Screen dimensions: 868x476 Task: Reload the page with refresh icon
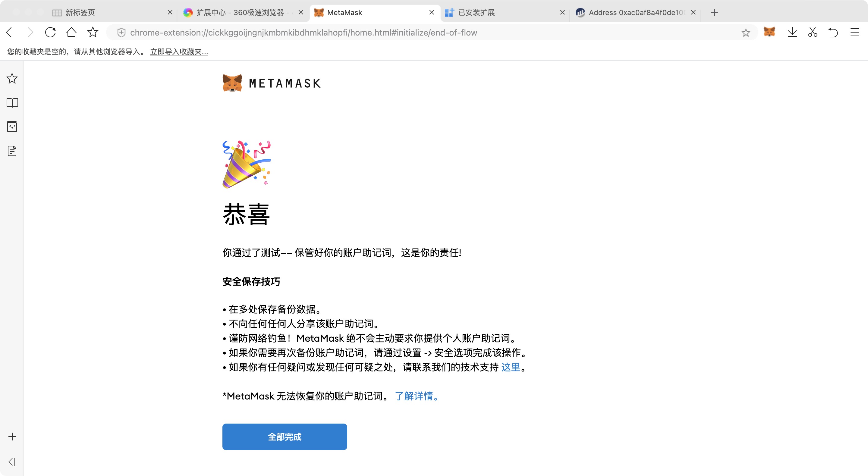[x=50, y=32]
